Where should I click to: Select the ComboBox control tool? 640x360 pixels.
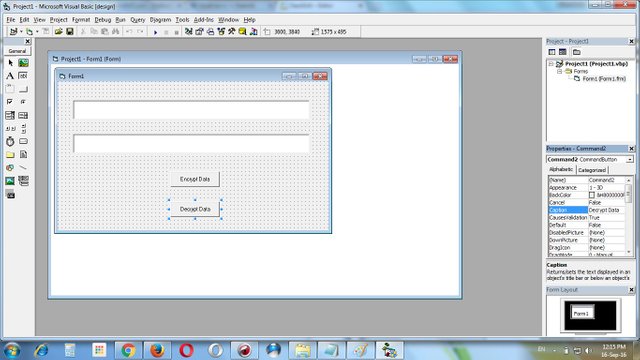10,115
